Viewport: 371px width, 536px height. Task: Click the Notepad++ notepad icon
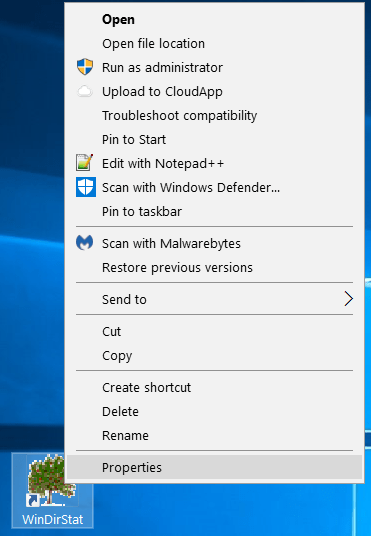84,162
